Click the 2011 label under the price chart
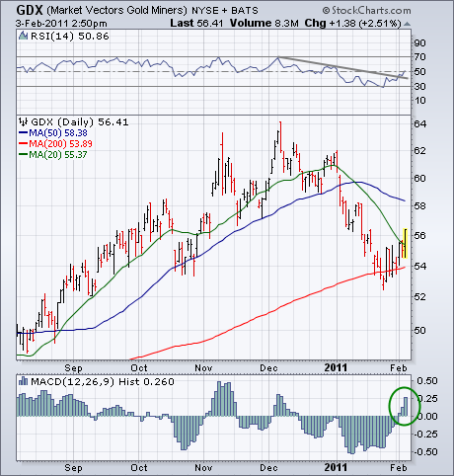 click(336, 367)
